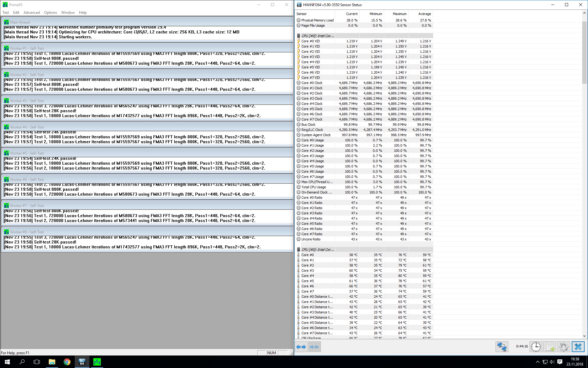The width and height of the screenshot is (588, 368).
Task: Click the Worker #7 Self-Test window icon
Action: pyautogui.click(x=6, y=205)
